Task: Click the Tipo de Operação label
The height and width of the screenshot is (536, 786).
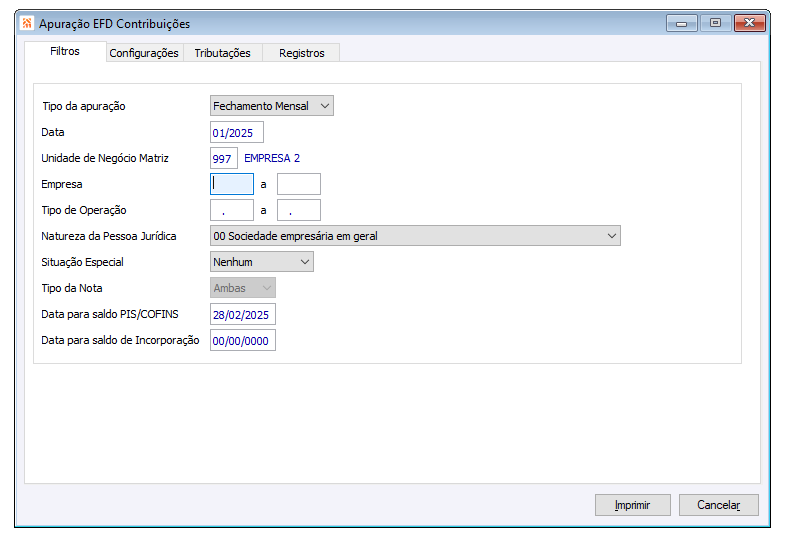Action: pos(84,210)
